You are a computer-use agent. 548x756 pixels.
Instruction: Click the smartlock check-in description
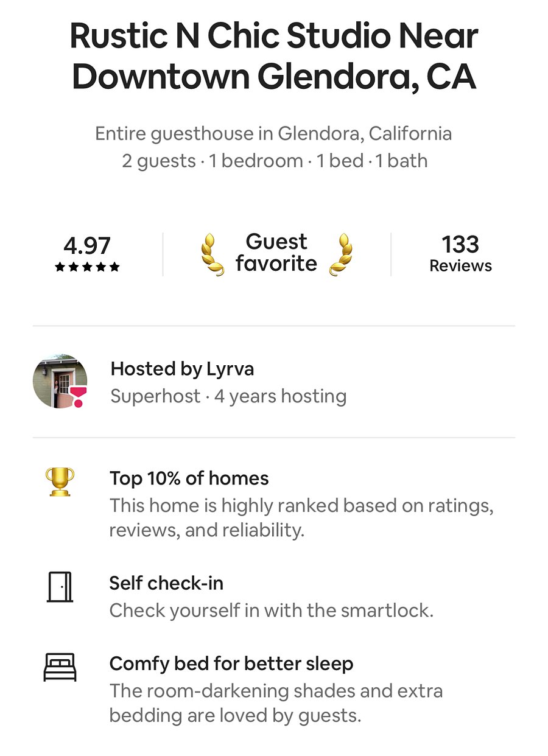click(x=272, y=611)
